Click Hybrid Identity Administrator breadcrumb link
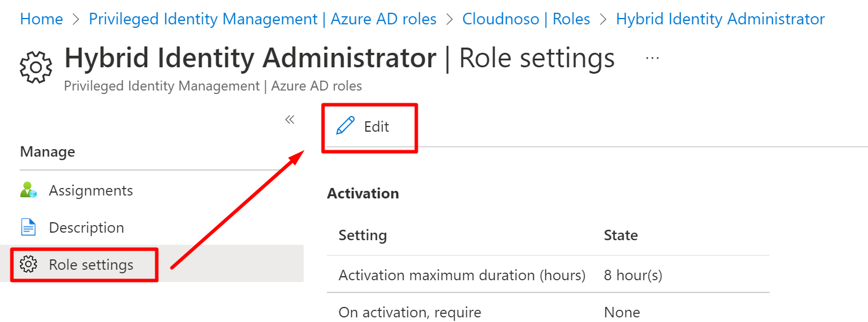Image resolution: width=868 pixels, height=322 pixels. tap(720, 19)
